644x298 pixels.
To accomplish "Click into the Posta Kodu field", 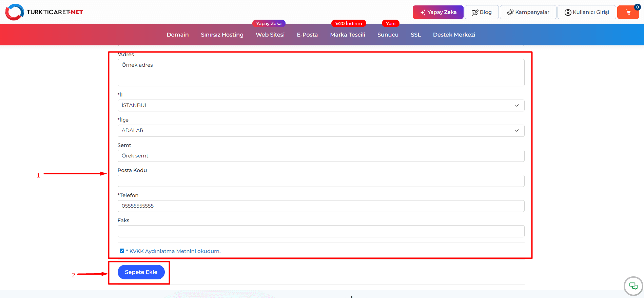I will 320,181.
